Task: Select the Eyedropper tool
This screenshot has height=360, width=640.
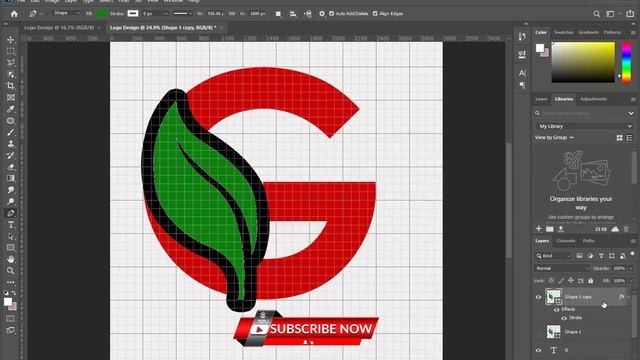Action: [x=11, y=109]
